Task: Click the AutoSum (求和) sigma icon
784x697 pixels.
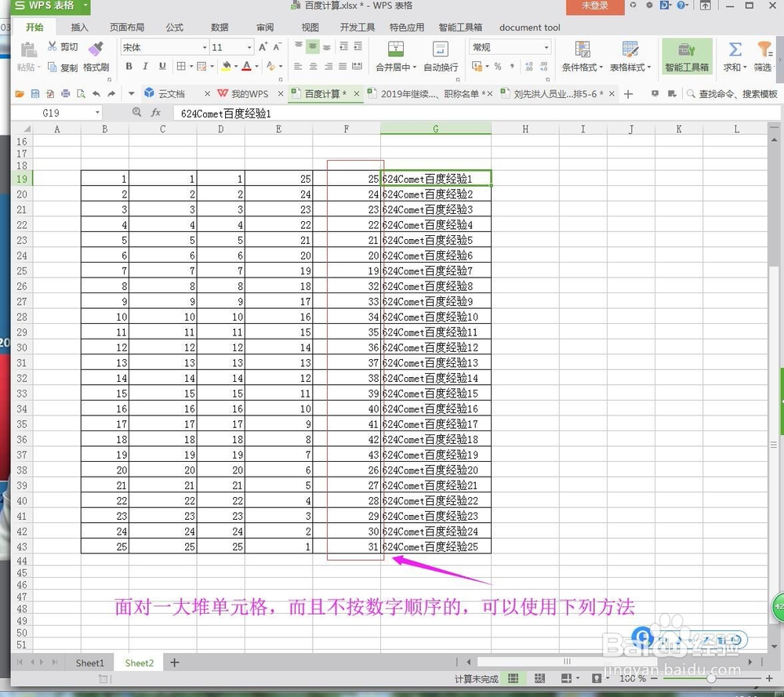Action: pyautogui.click(x=735, y=49)
